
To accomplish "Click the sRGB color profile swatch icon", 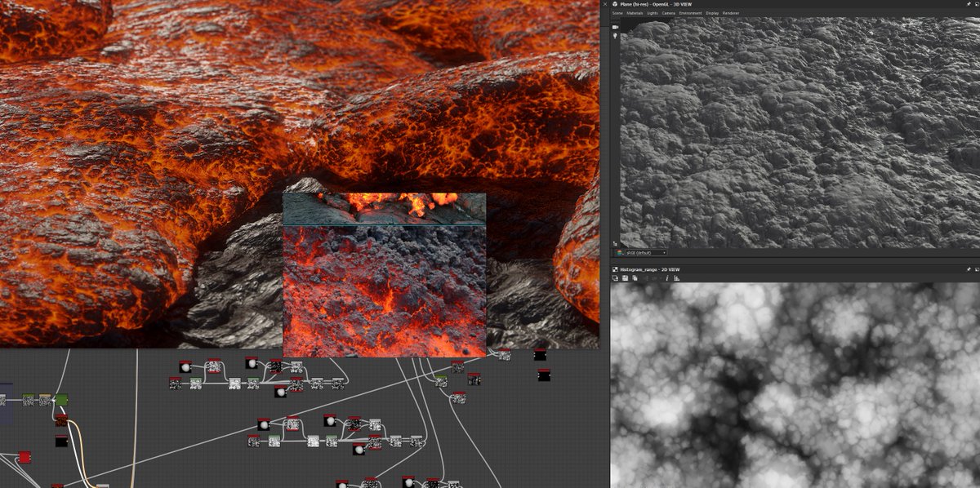I will [619, 252].
